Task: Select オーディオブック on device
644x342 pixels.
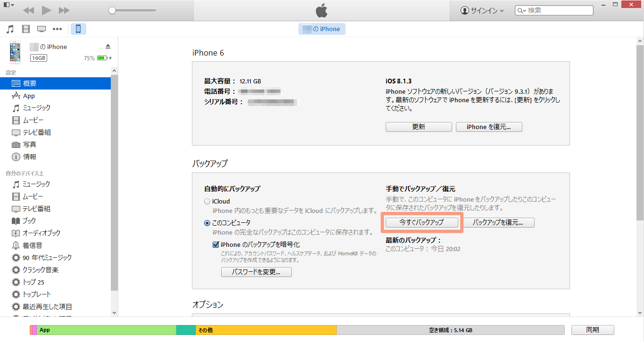Action: [x=55, y=233]
